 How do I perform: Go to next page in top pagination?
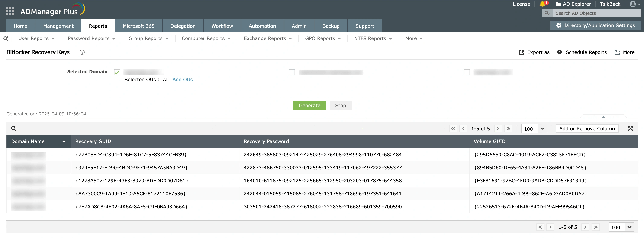click(498, 129)
